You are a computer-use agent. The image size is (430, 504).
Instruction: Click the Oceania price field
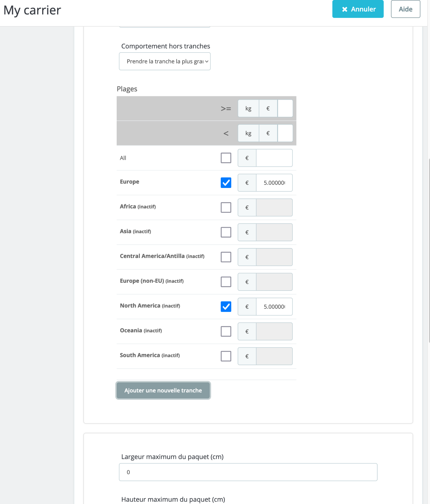(x=274, y=331)
